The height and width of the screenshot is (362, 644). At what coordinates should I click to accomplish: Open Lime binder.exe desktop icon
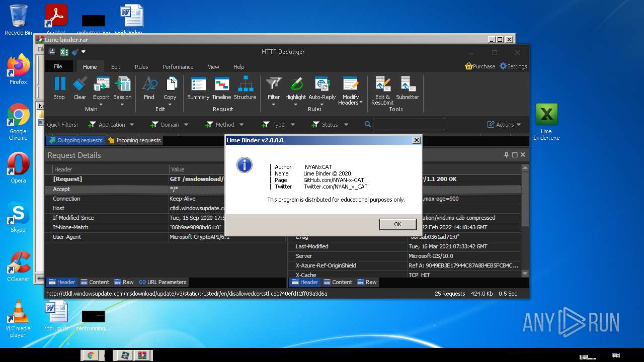[x=546, y=122]
